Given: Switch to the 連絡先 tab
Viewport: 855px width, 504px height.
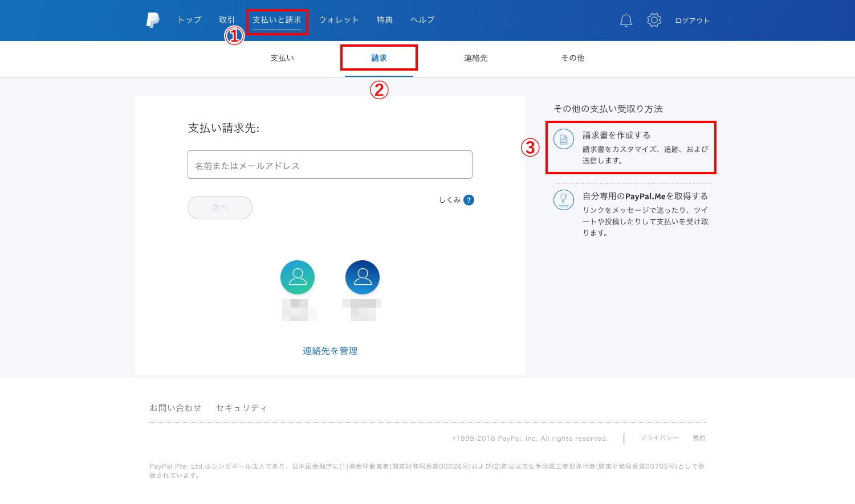Looking at the screenshot, I should pyautogui.click(x=476, y=58).
